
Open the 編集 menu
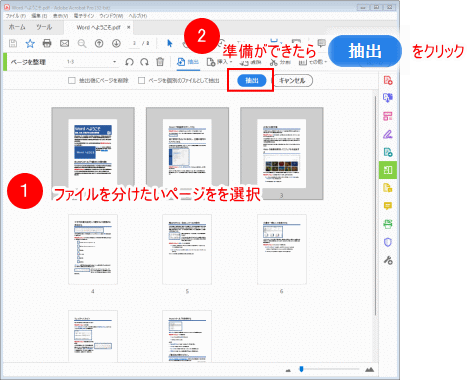pyautogui.click(x=39, y=16)
